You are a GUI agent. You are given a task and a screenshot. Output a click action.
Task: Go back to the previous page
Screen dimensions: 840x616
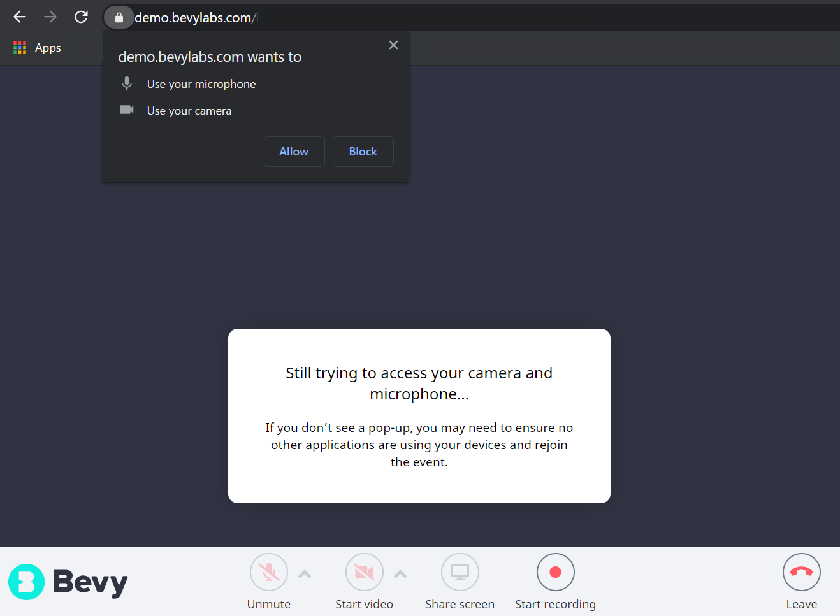click(x=20, y=17)
